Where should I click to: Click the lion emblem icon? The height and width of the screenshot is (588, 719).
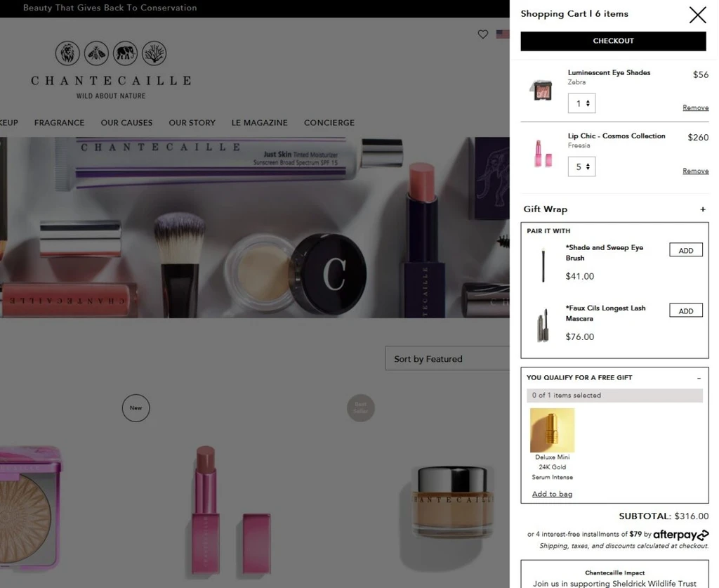[x=67, y=53]
